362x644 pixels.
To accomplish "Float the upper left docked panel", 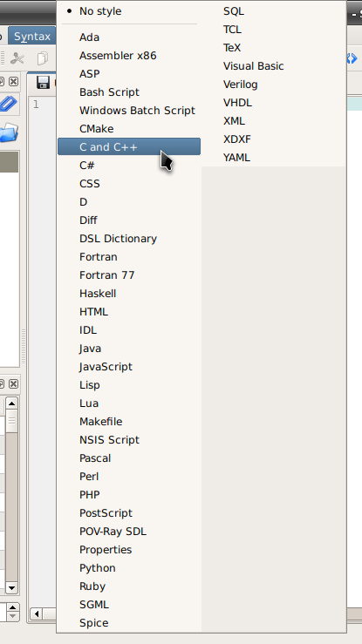I will point(2,81).
